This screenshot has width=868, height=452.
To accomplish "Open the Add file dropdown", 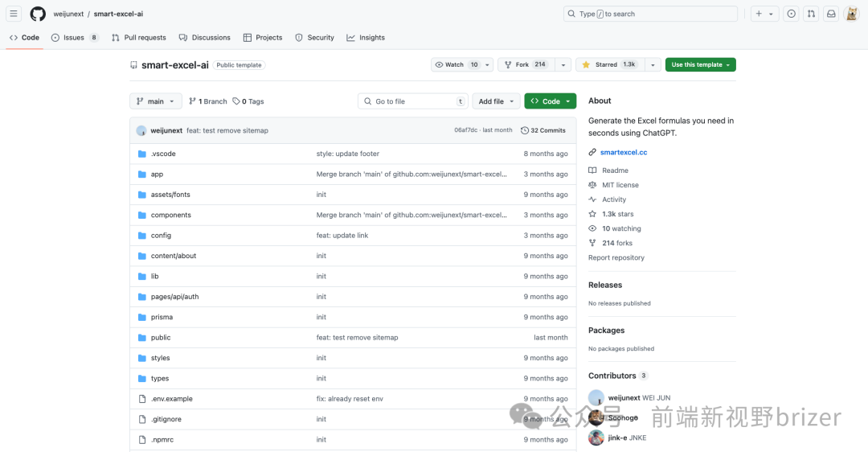I will (x=496, y=101).
